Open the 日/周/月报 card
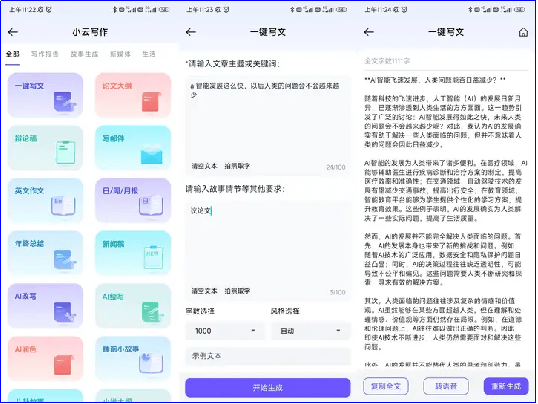Image resolution: width=538 pixels, height=404 pixels. tap(133, 200)
